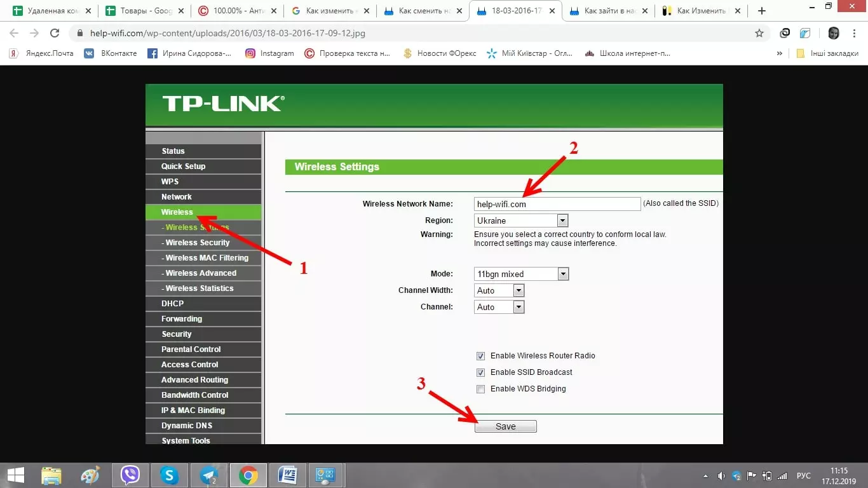
Task: Bookmark this page using the star icon
Action: point(759,32)
